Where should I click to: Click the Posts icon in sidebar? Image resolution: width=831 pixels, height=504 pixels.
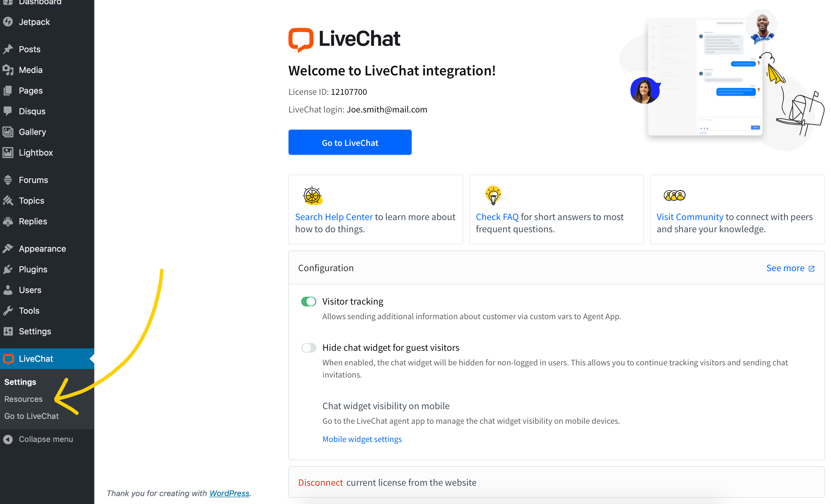click(9, 49)
